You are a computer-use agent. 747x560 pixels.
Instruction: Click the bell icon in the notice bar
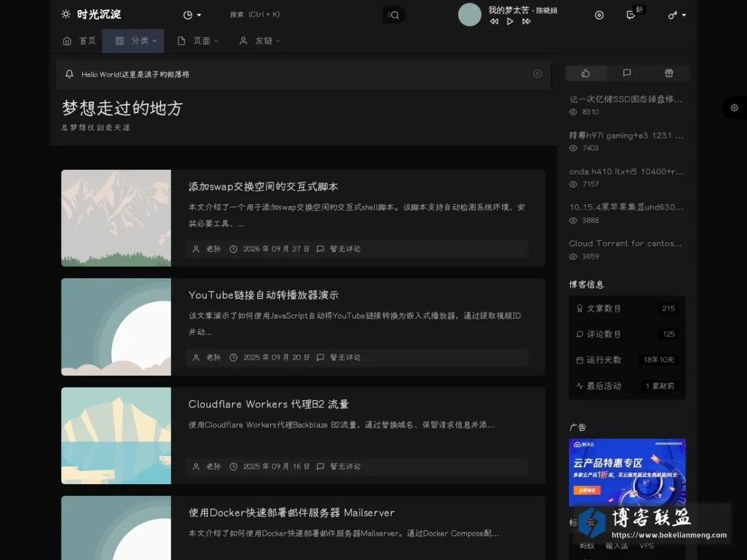click(69, 74)
